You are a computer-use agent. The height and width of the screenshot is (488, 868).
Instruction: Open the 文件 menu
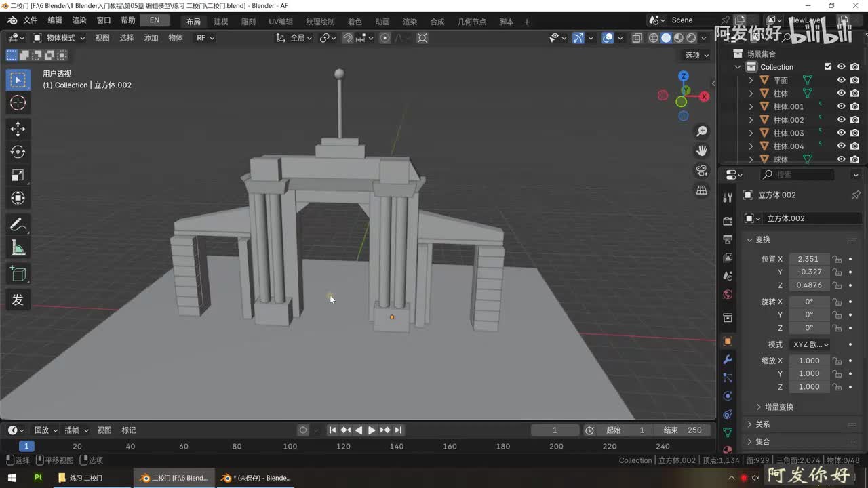pos(31,20)
